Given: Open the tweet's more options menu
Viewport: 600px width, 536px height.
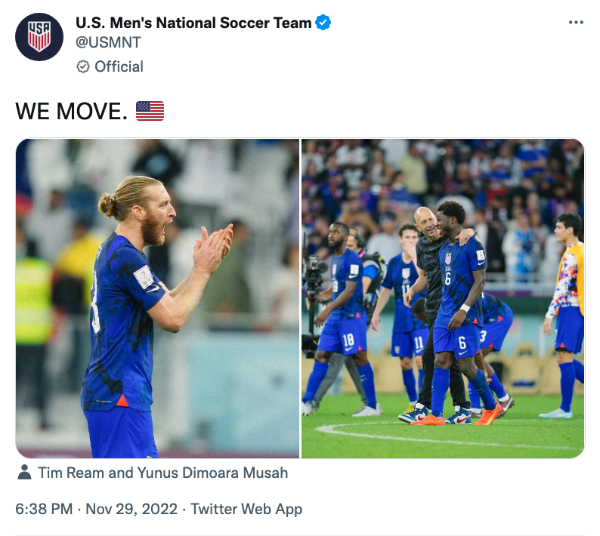Looking at the screenshot, I should coord(575,22).
